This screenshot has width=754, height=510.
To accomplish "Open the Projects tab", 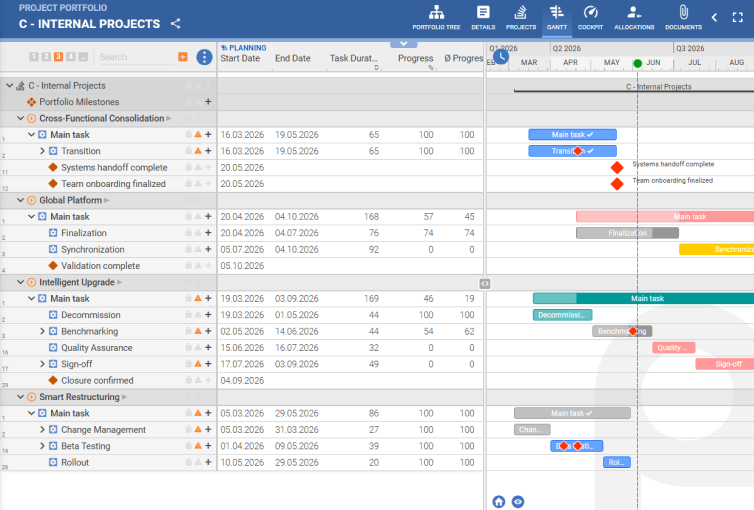I will [x=521, y=17].
